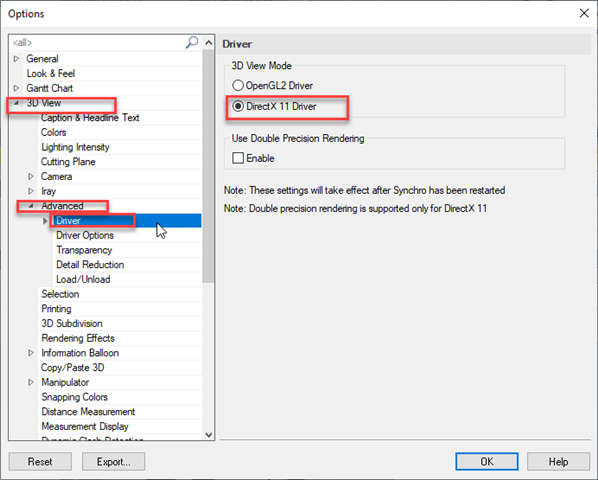The width and height of the screenshot is (598, 480).
Task: Click the Export... button
Action: (x=113, y=462)
